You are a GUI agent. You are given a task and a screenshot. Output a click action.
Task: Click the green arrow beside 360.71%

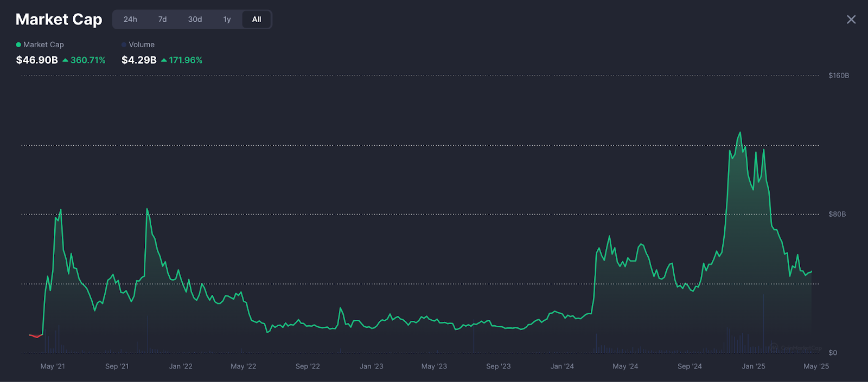(65, 60)
